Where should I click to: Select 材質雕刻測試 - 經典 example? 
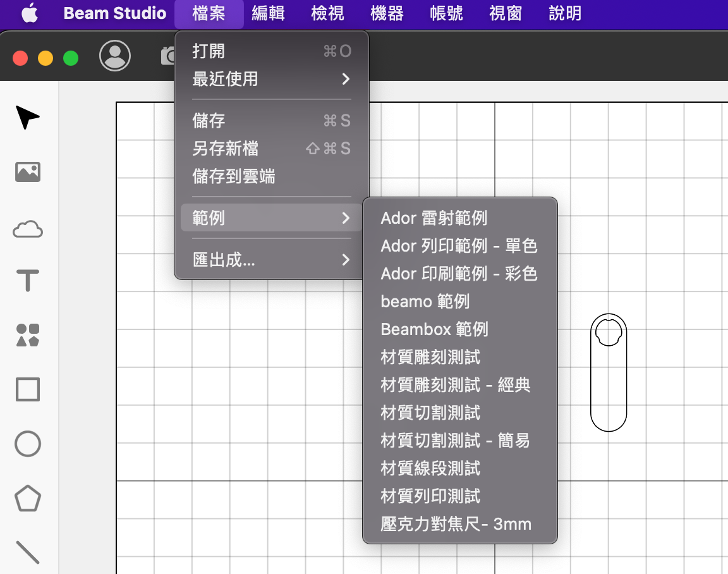[459, 385]
